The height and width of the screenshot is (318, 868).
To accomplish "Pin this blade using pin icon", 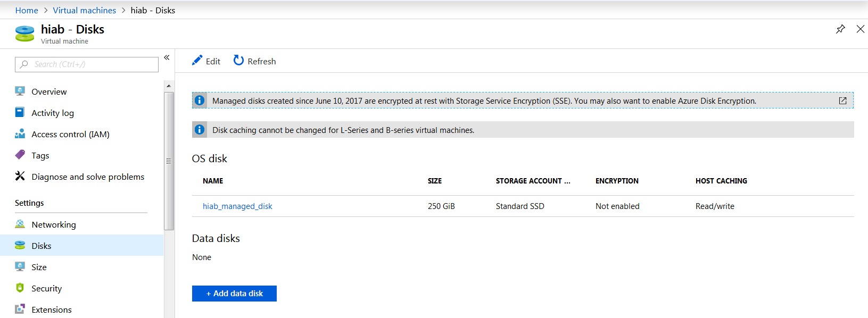I will (840, 29).
